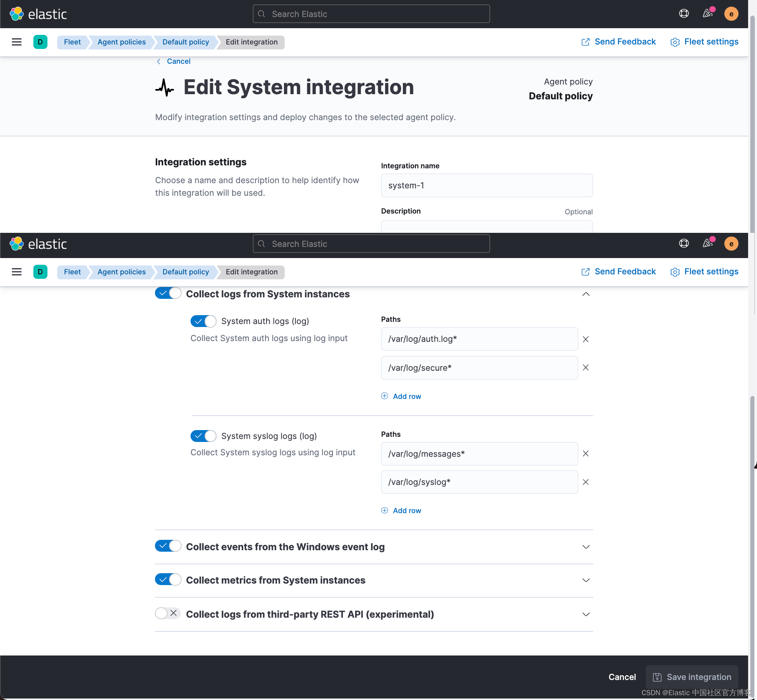Viewport: 757px width, 700px height.
Task: Click the Integration name input field
Action: (487, 185)
